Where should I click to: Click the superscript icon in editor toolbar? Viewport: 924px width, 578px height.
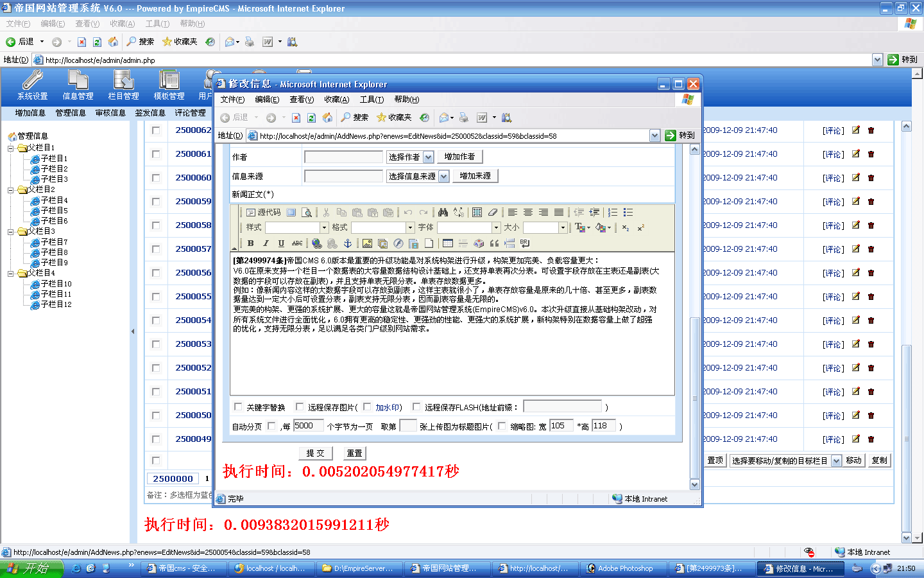(x=640, y=228)
